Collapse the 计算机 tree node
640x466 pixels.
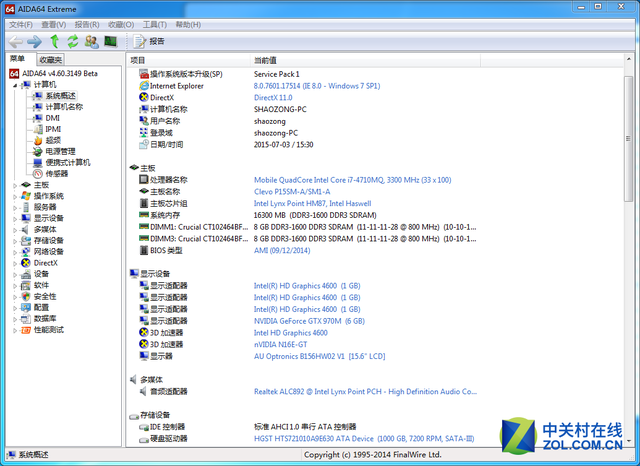[x=14, y=85]
